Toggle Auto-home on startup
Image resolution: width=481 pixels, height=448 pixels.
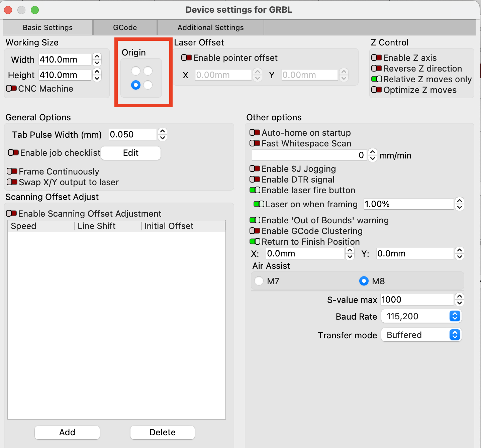pyautogui.click(x=255, y=133)
